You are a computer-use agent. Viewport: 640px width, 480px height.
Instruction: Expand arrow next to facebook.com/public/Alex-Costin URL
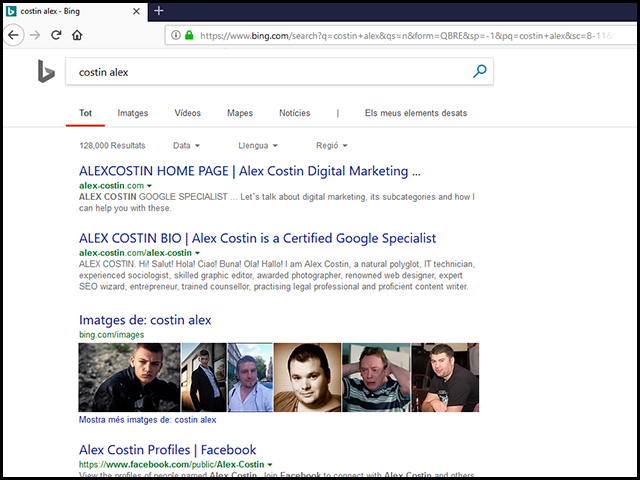270,464
